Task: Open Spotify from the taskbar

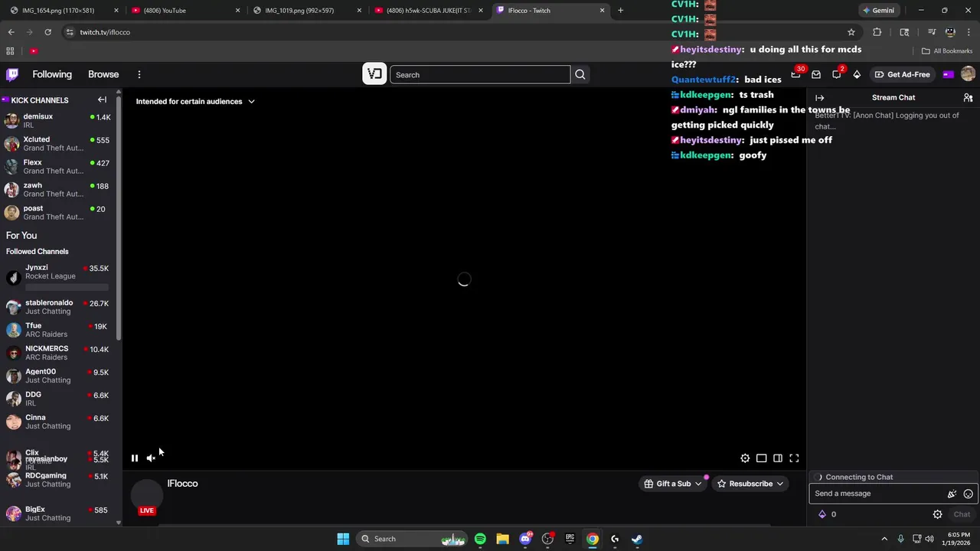Action: click(x=480, y=539)
